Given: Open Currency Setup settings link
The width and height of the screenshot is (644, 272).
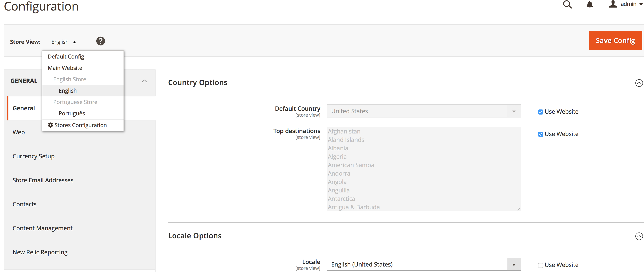Looking at the screenshot, I should (x=33, y=156).
